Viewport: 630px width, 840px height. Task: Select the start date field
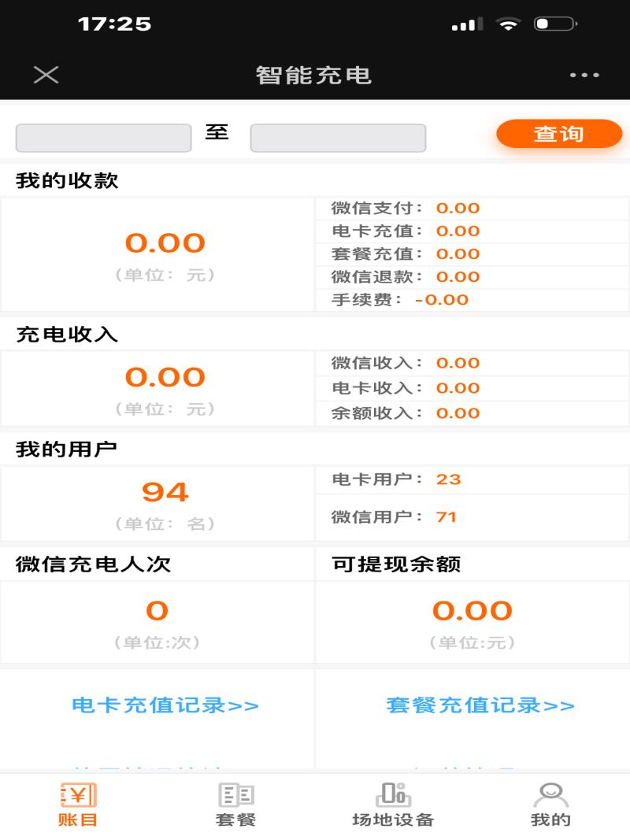point(103,139)
